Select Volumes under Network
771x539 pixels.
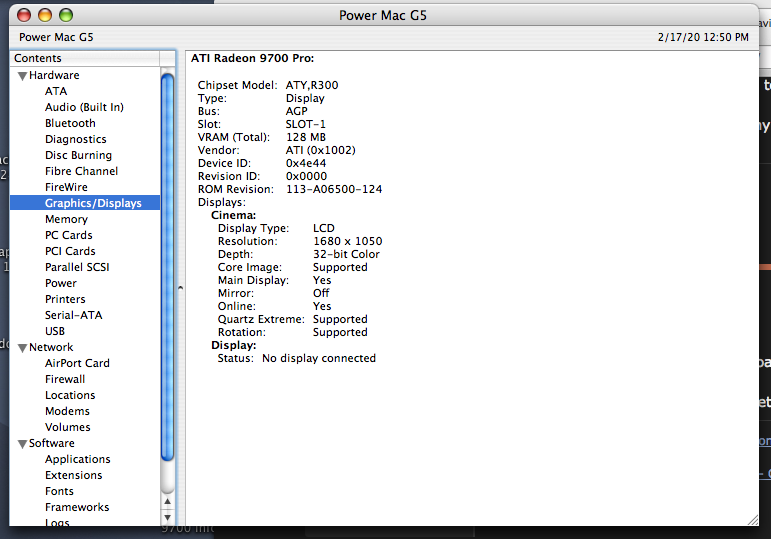pyautogui.click(x=68, y=427)
